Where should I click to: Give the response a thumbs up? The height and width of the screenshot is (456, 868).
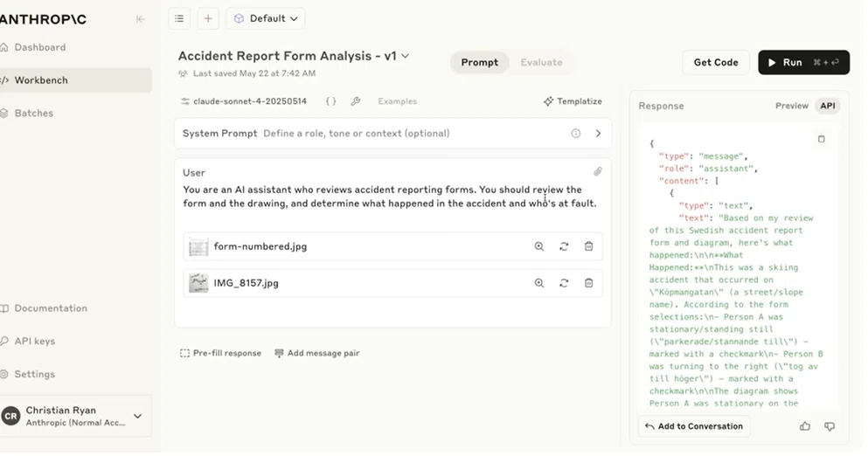(805, 426)
